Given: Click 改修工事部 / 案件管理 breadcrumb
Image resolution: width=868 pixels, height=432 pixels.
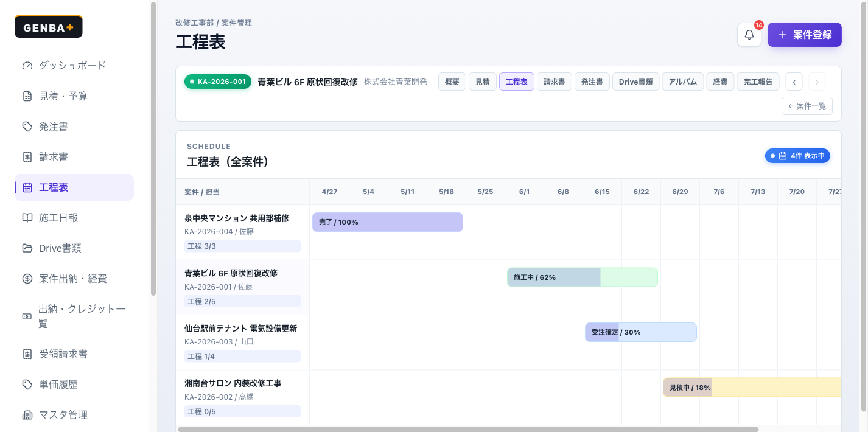Looking at the screenshot, I should coord(214,23).
